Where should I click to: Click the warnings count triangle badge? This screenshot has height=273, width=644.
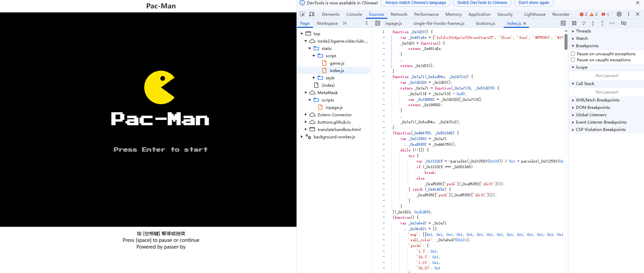point(594,14)
